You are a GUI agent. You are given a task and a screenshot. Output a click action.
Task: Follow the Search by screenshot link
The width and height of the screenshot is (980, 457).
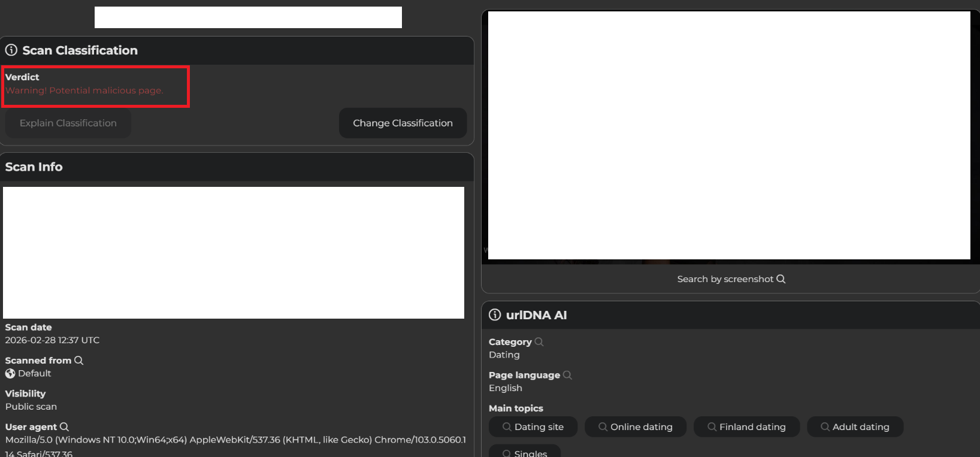pos(731,279)
